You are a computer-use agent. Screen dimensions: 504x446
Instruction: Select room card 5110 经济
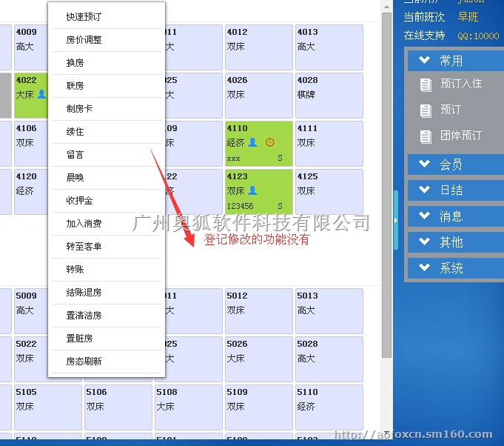[x=329, y=407]
